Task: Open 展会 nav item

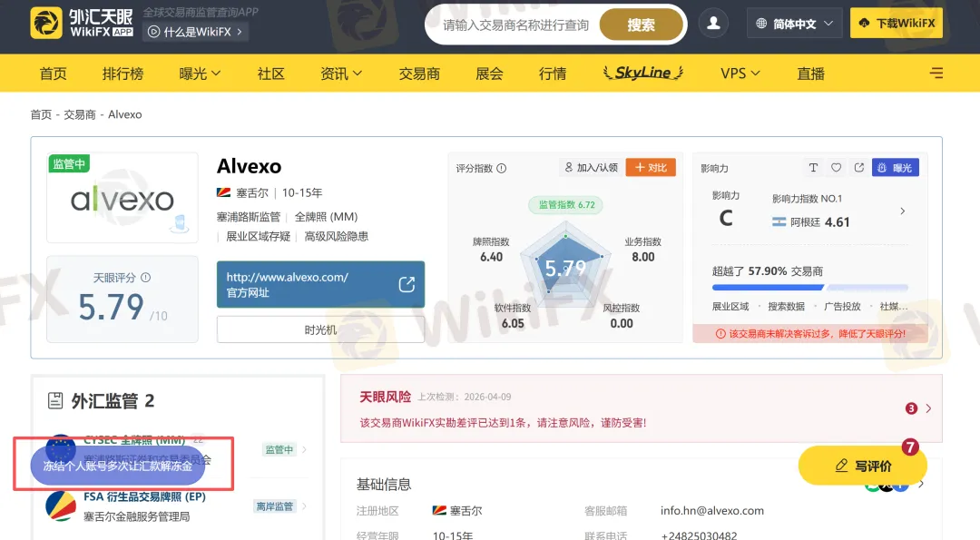Action: (x=489, y=74)
